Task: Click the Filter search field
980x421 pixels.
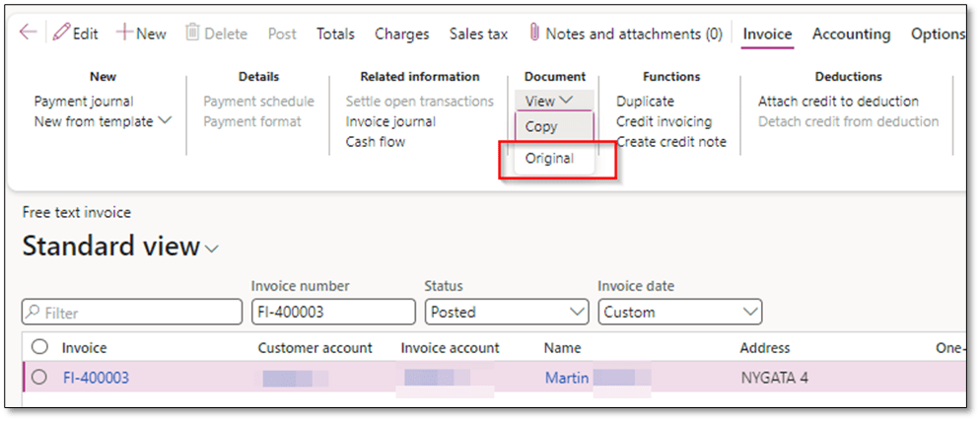Action: point(132,313)
